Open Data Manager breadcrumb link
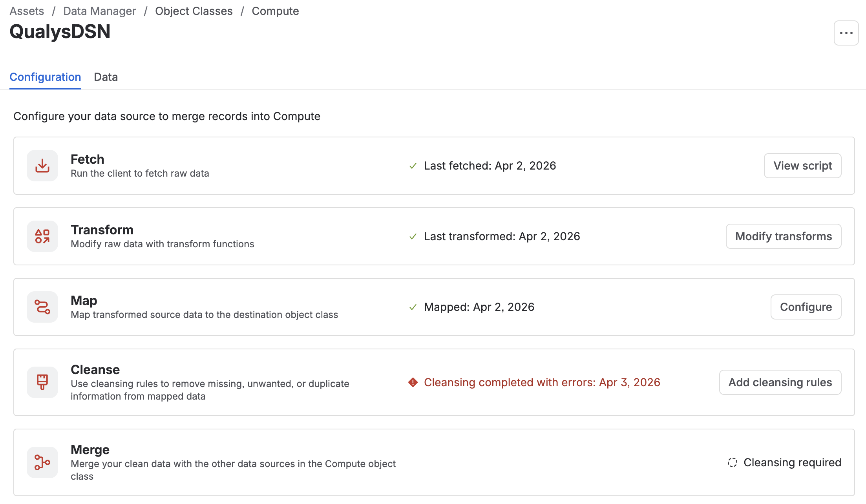Viewport: 866px width, 504px height. (100, 11)
